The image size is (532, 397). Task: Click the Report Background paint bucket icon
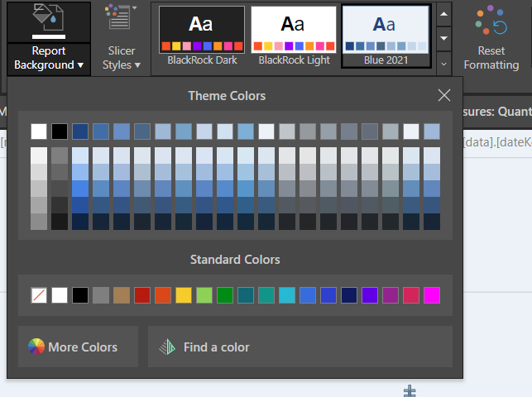46,19
